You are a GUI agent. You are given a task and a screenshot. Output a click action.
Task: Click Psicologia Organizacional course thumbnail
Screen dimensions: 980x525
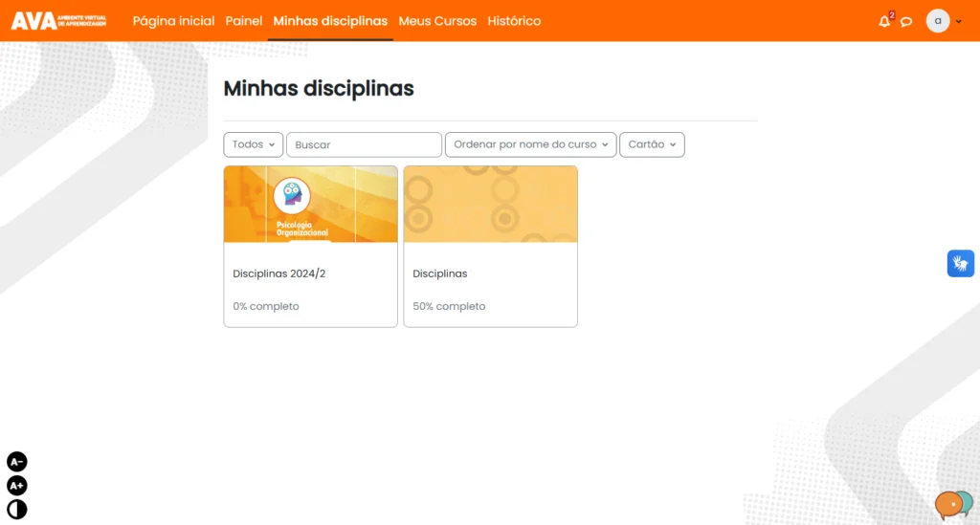click(311, 204)
